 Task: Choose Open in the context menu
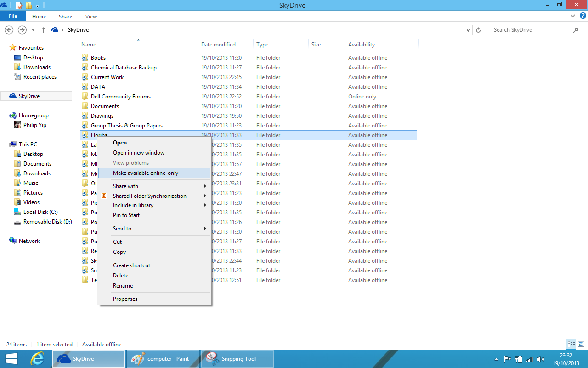click(x=154, y=143)
